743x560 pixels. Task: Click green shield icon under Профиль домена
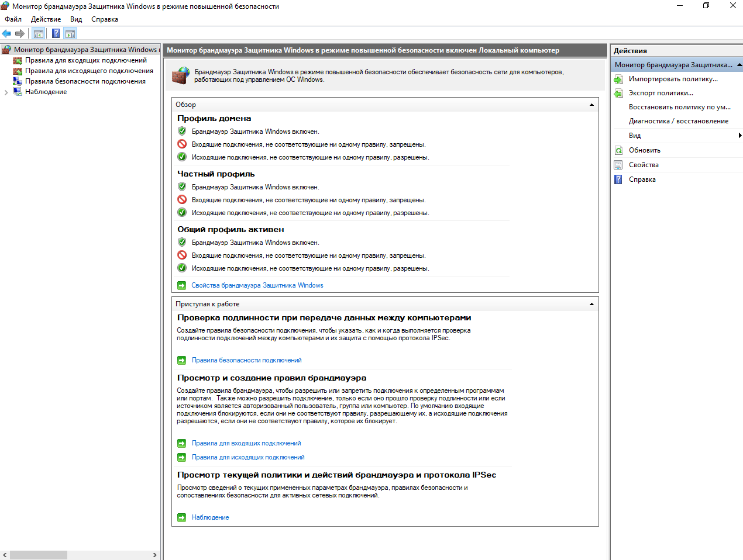pos(182,132)
